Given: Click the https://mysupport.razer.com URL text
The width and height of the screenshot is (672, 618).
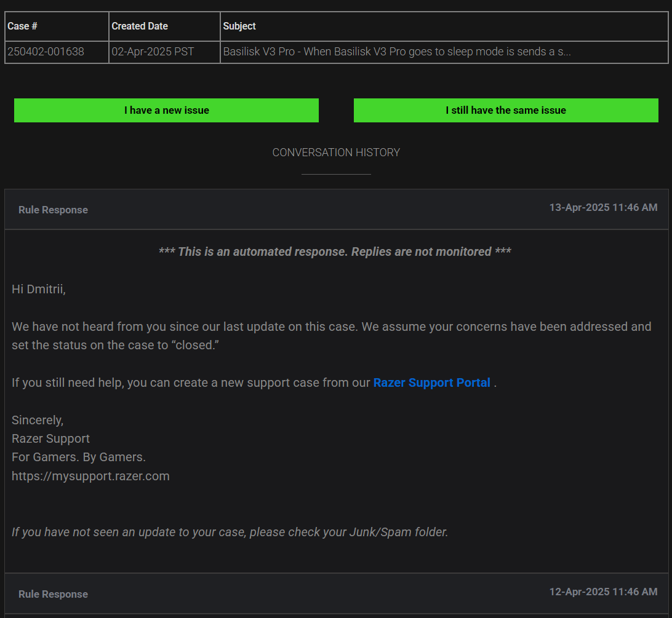Looking at the screenshot, I should pyautogui.click(x=90, y=476).
